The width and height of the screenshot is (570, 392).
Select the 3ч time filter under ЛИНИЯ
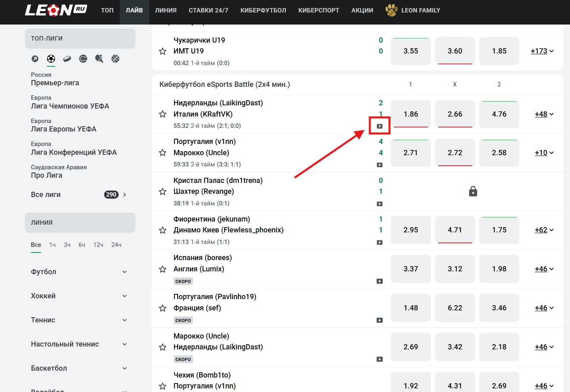tap(67, 245)
